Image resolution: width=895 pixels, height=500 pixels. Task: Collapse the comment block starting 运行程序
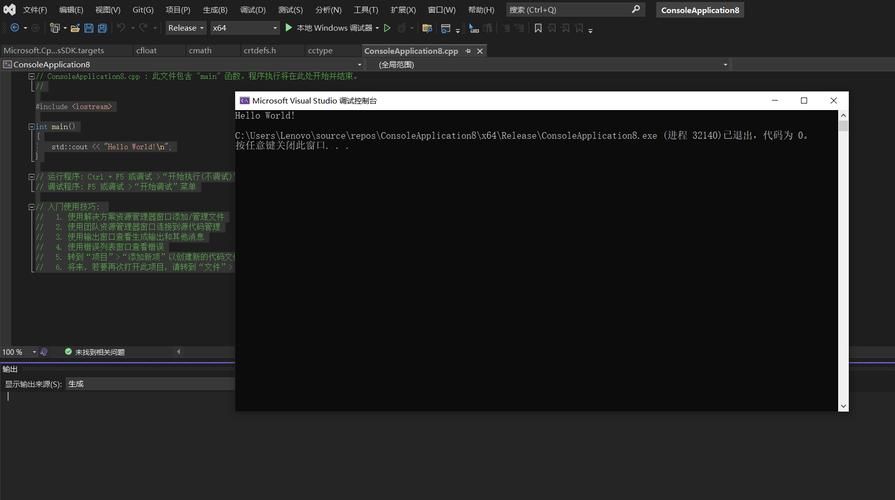(x=31, y=177)
